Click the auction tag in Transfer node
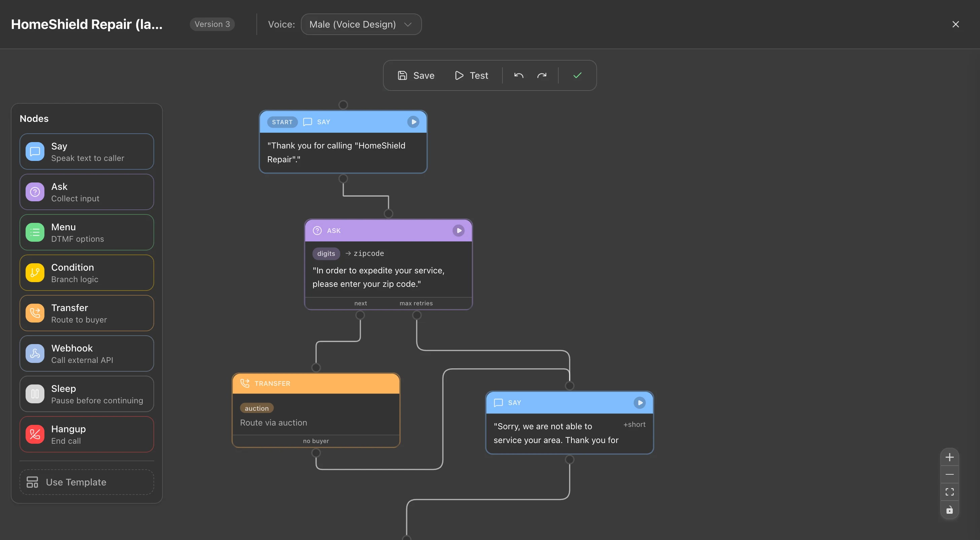 click(x=257, y=408)
